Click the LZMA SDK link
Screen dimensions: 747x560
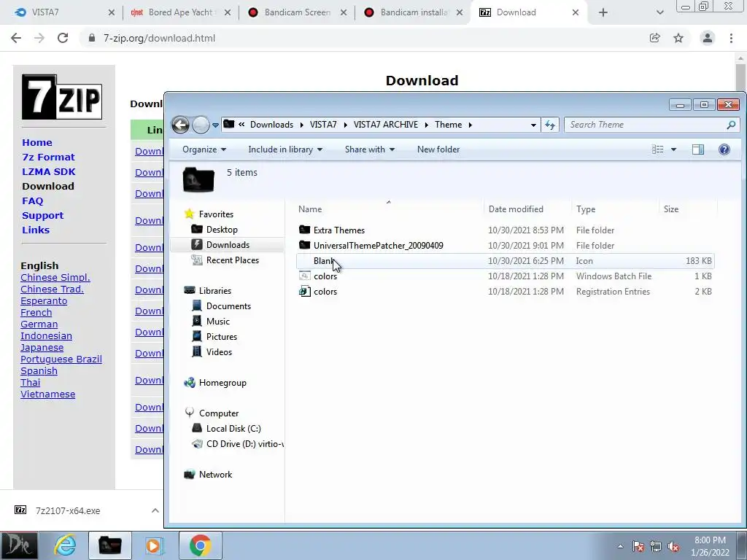click(49, 171)
